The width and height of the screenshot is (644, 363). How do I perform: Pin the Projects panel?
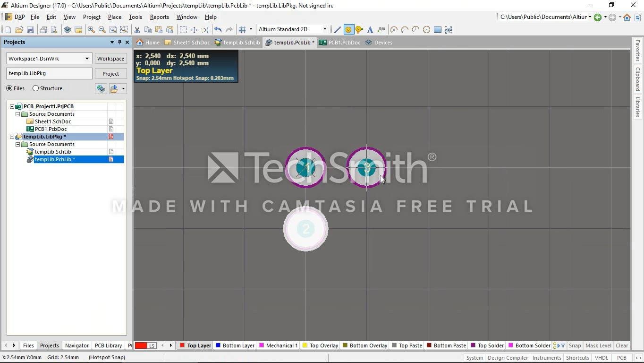tap(119, 42)
